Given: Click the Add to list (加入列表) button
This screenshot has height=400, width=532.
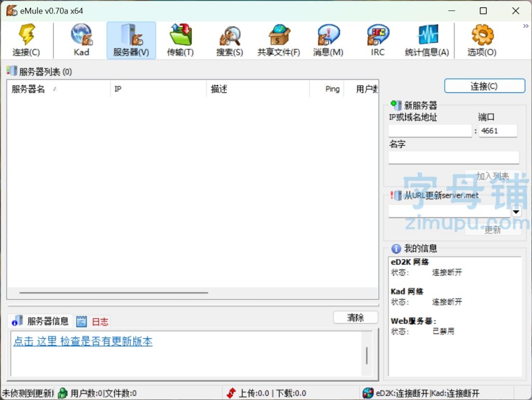Looking at the screenshot, I should (493, 176).
